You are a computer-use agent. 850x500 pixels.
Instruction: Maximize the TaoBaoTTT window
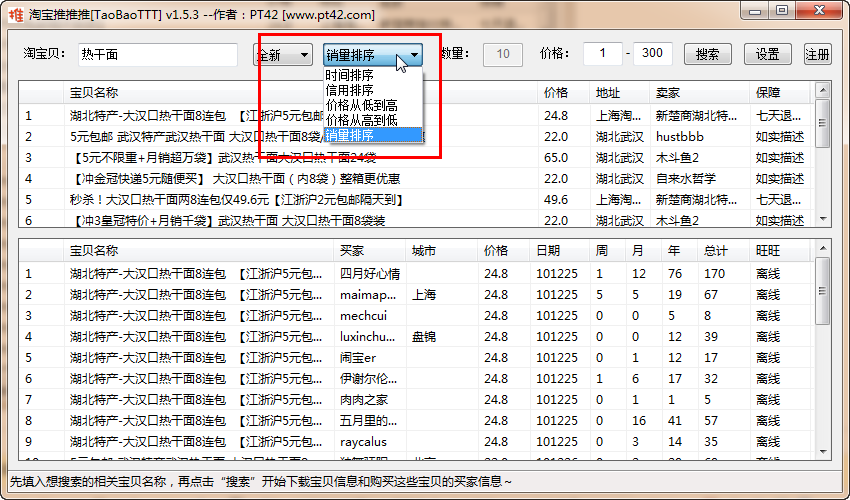coord(782,11)
